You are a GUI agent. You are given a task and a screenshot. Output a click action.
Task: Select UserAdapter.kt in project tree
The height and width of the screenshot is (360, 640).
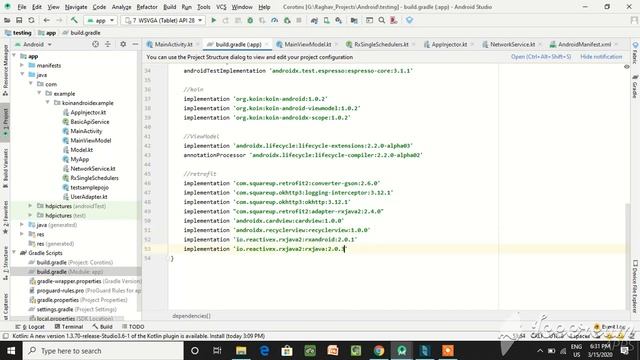[x=89, y=197]
